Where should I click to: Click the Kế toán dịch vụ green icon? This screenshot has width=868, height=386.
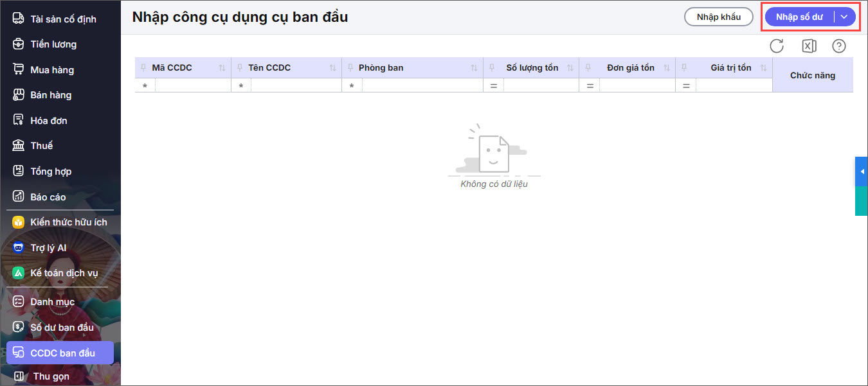point(19,273)
